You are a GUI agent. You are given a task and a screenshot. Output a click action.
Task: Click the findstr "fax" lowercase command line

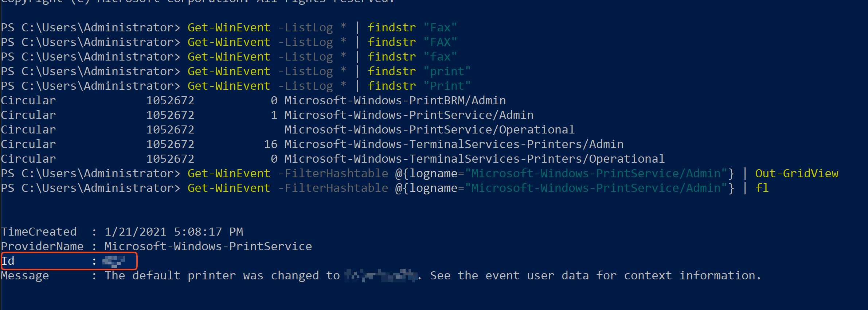229,57
